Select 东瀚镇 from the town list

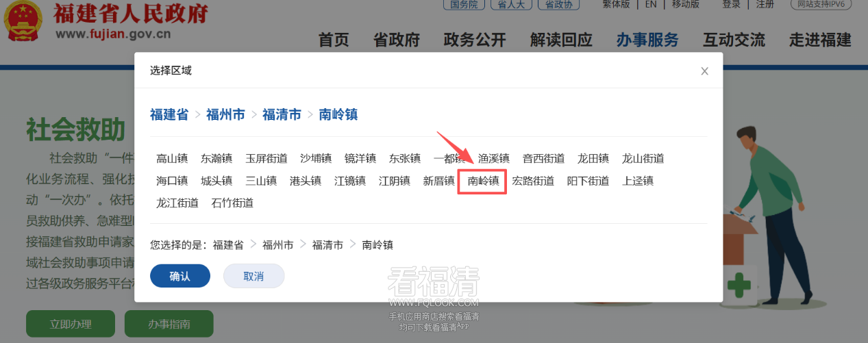point(216,159)
